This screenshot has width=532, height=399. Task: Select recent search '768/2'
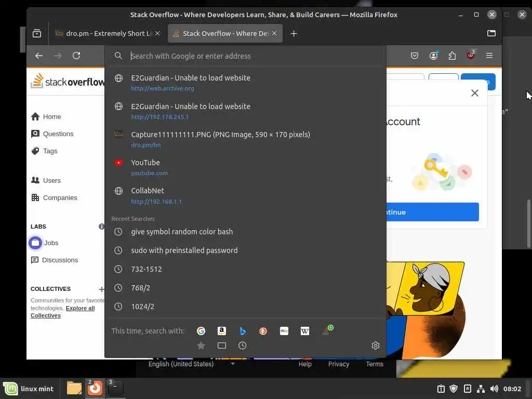(245, 288)
